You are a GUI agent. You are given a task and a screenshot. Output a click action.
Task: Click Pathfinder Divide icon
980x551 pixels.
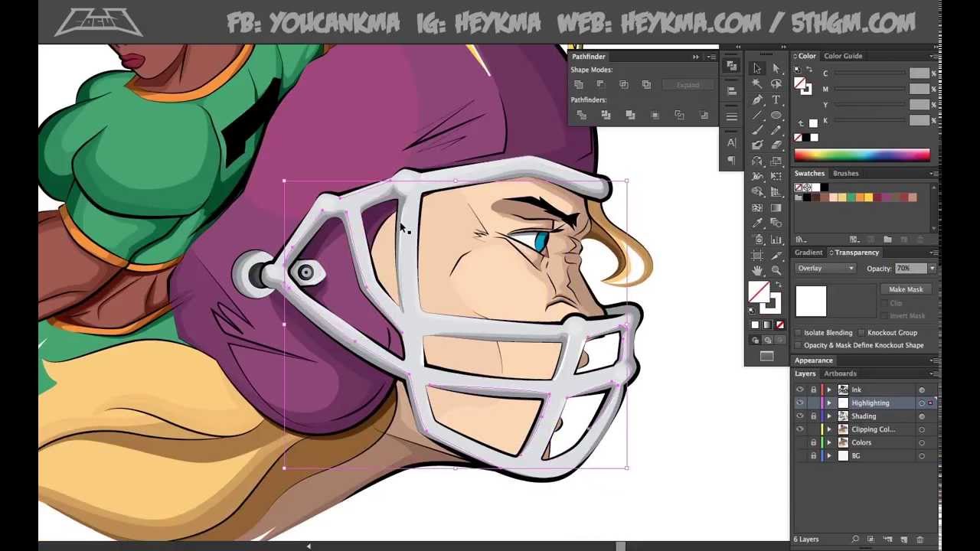tap(581, 115)
